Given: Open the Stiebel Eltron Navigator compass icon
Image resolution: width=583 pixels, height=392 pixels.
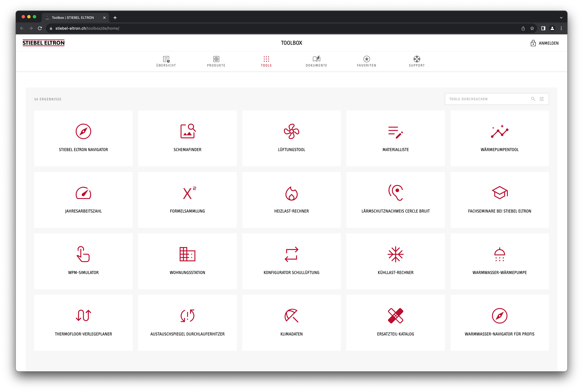Looking at the screenshot, I should (x=83, y=131).
